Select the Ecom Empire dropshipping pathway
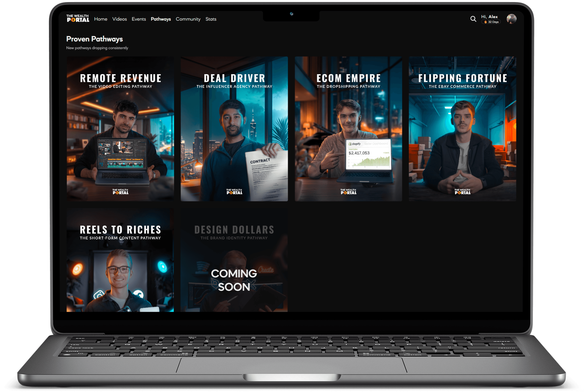Screen dimensions: 585x392 [x=348, y=129]
